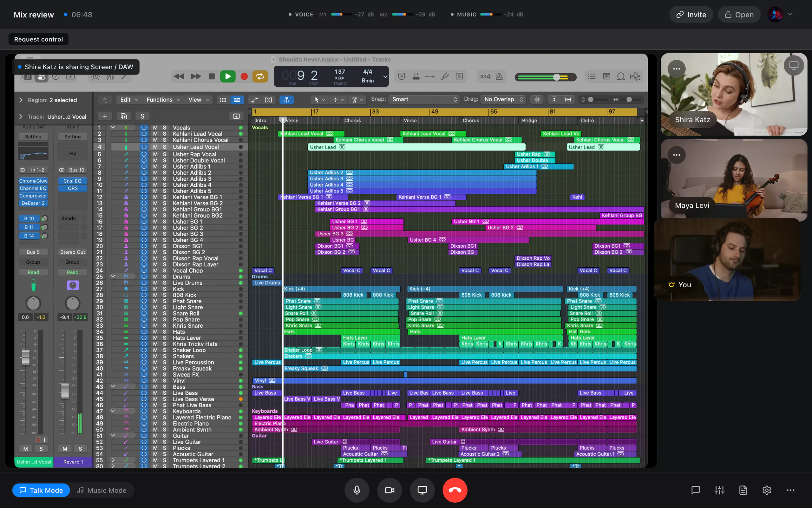
Task: Toggle the camera button in the call bar
Action: click(389, 490)
